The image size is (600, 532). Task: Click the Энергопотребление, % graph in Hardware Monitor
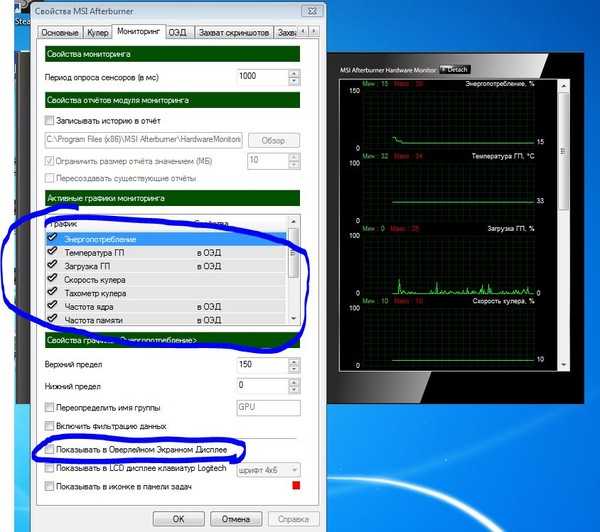448,119
